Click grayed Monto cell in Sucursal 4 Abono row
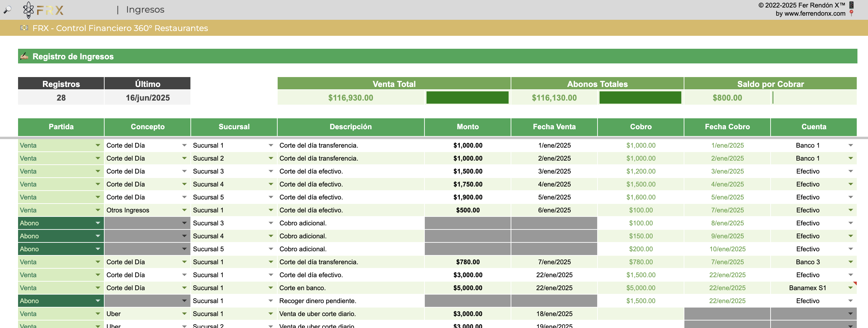 click(x=468, y=236)
